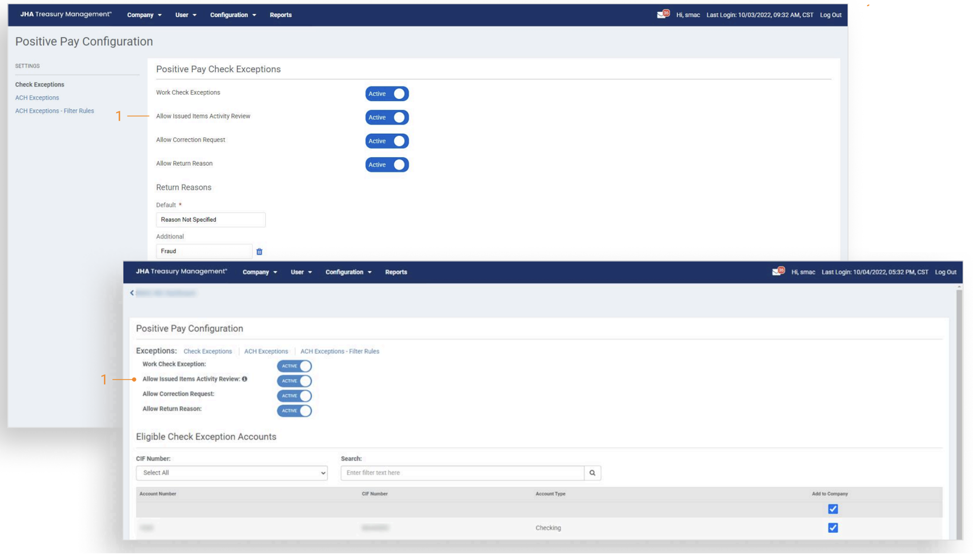This screenshot has height=560, width=973.
Task: Open the mail notifications icon in top bar
Action: point(661,15)
